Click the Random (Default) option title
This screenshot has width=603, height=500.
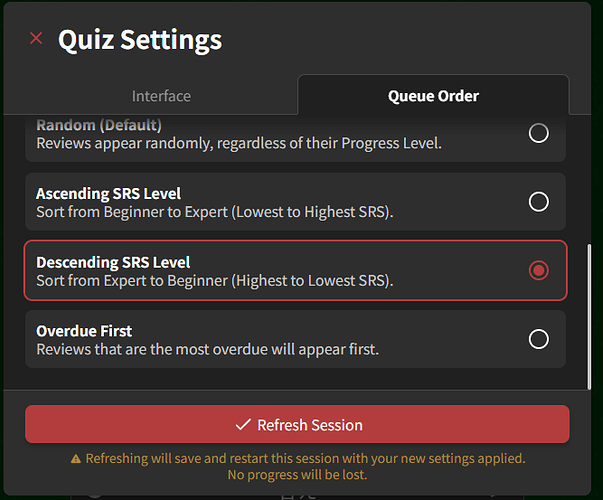(99, 125)
